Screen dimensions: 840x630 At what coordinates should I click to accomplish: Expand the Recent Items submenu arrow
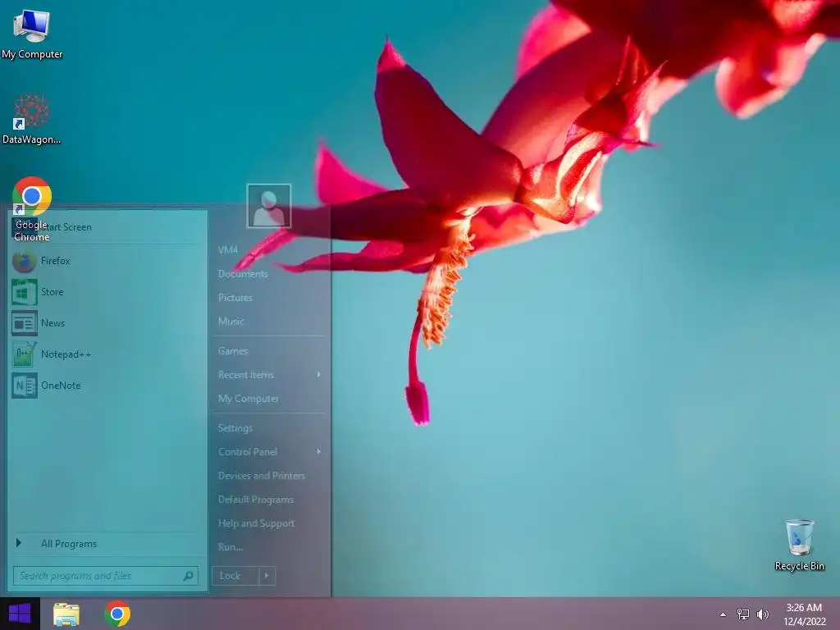pyautogui.click(x=319, y=374)
